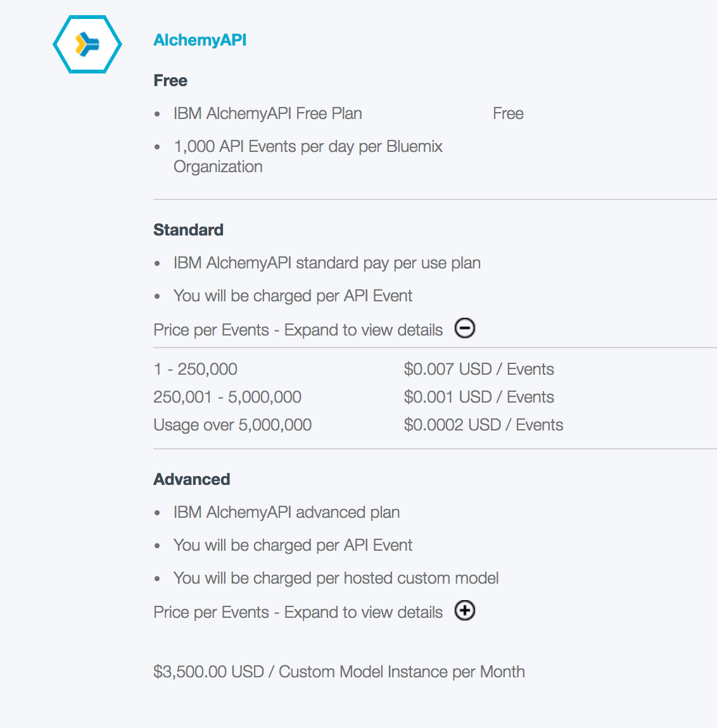Select the Standard plan heading
The image size is (717, 728).
tap(188, 230)
